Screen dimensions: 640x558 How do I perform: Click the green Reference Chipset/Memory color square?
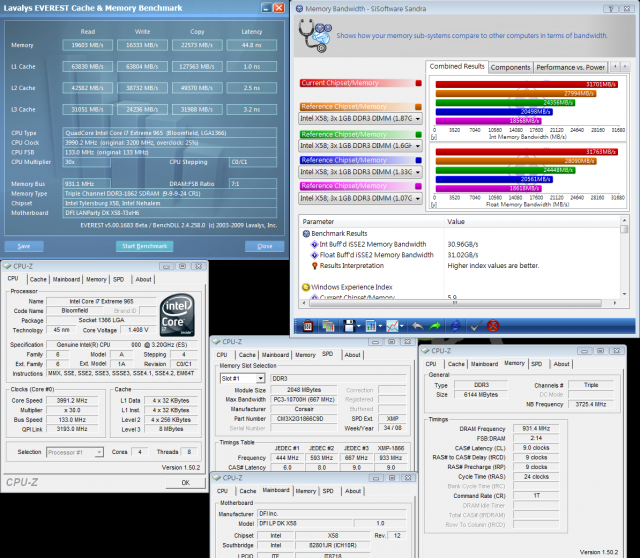point(418,134)
